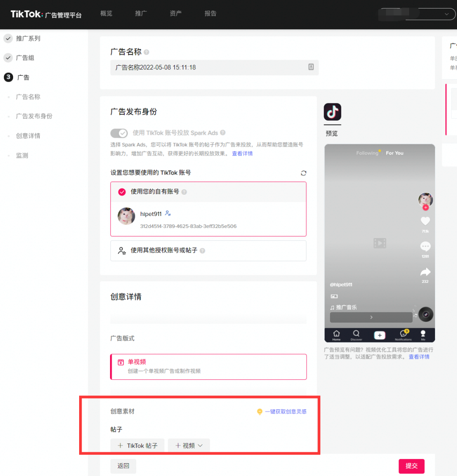457x476 pixels.
Task: Refresh the TikTok account list
Action: 303,173
